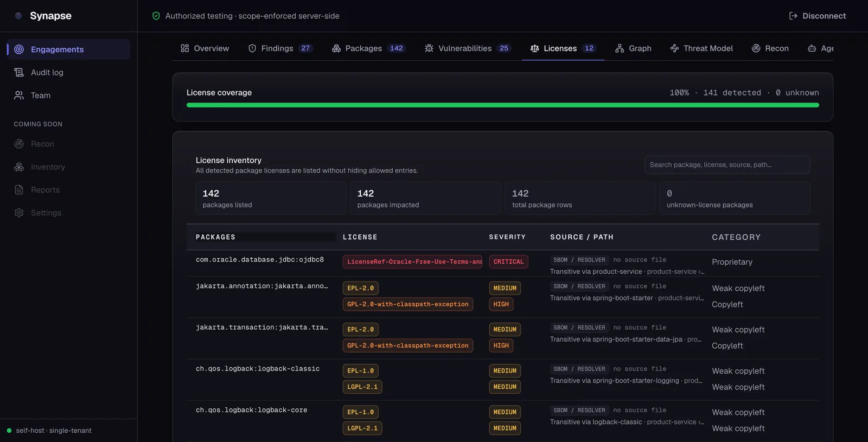Click the Vulnerabilities bug icon

pos(429,48)
